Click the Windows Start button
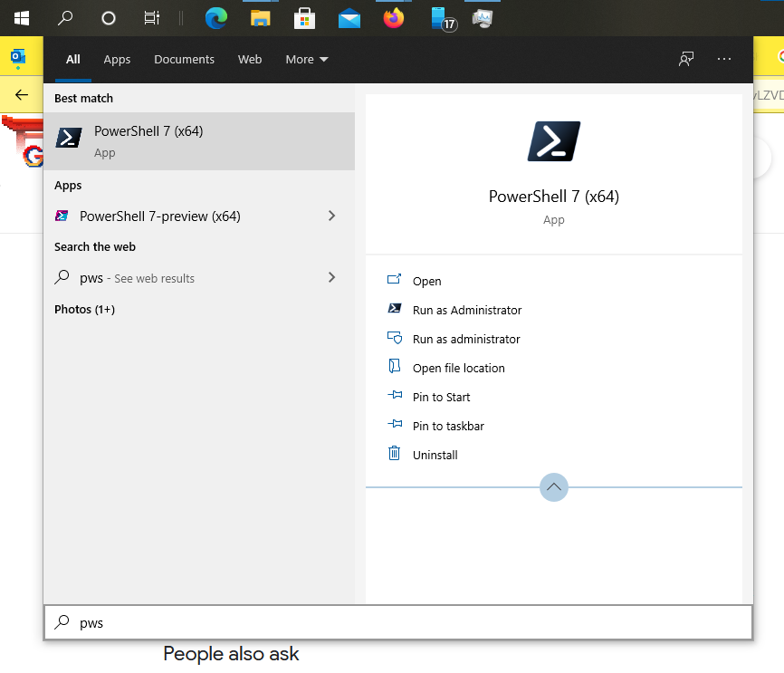Viewport: 784px width, 673px height. (22, 18)
